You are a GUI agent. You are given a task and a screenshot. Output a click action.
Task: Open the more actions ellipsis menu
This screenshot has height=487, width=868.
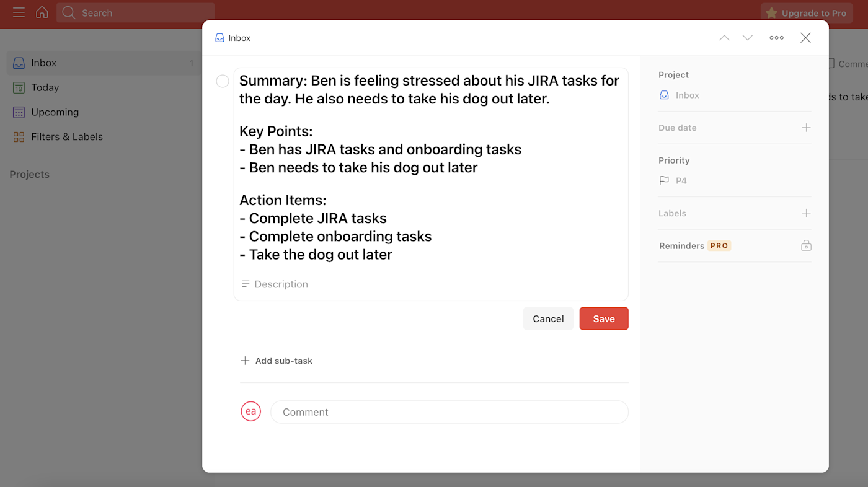tap(776, 38)
